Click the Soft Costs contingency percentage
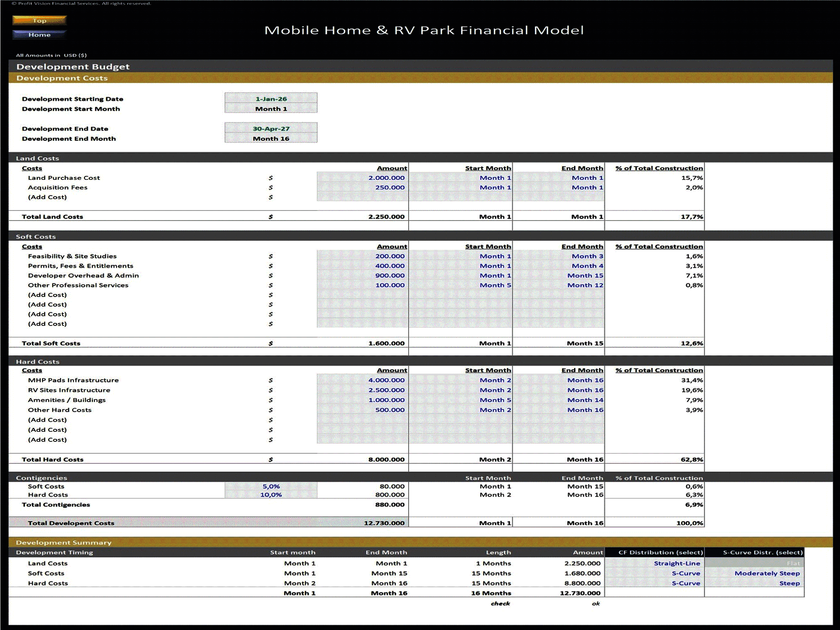Image resolution: width=840 pixels, height=630 pixels. coord(271,486)
